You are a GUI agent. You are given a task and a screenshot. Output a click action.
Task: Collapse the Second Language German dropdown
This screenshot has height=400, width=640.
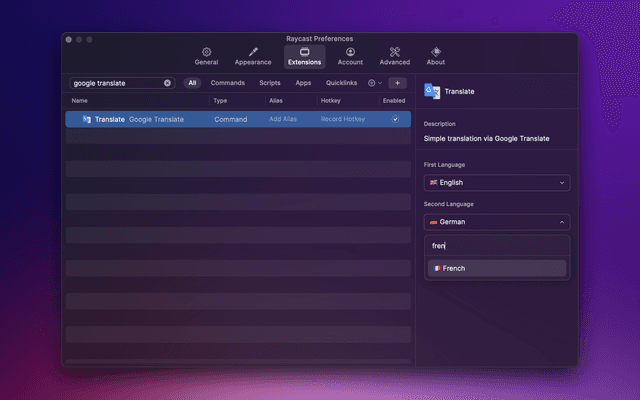[497, 222]
